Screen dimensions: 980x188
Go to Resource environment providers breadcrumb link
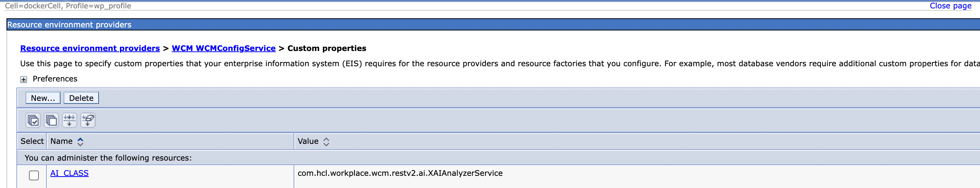90,48
